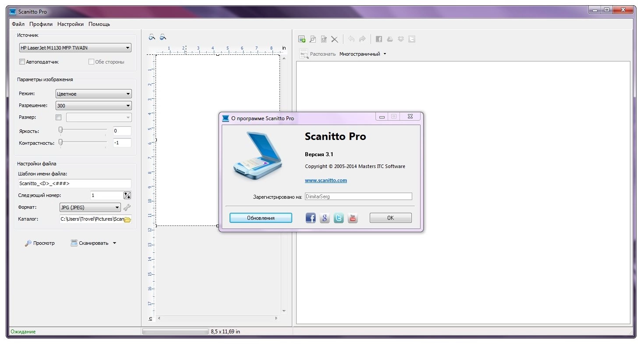Zoom in on the scan preview

click(152, 37)
